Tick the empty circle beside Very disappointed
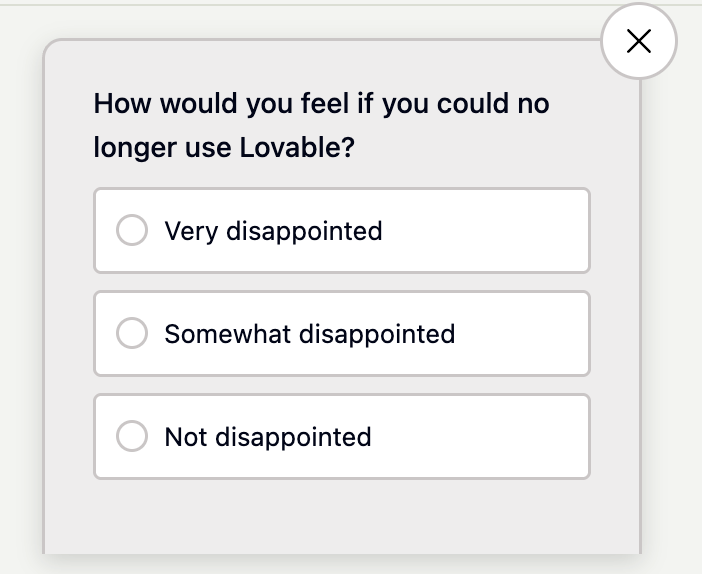 tap(132, 231)
